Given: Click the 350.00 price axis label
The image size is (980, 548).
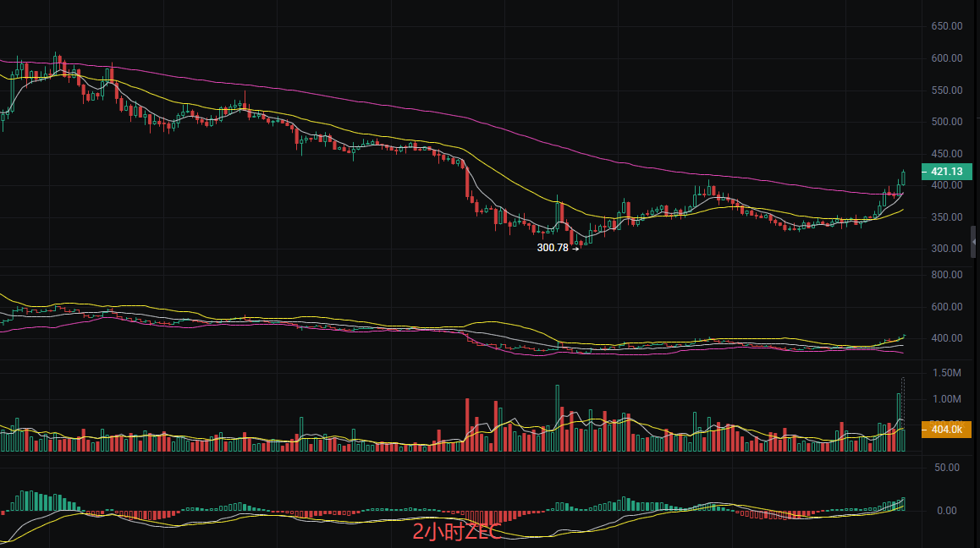Looking at the screenshot, I should [x=946, y=217].
